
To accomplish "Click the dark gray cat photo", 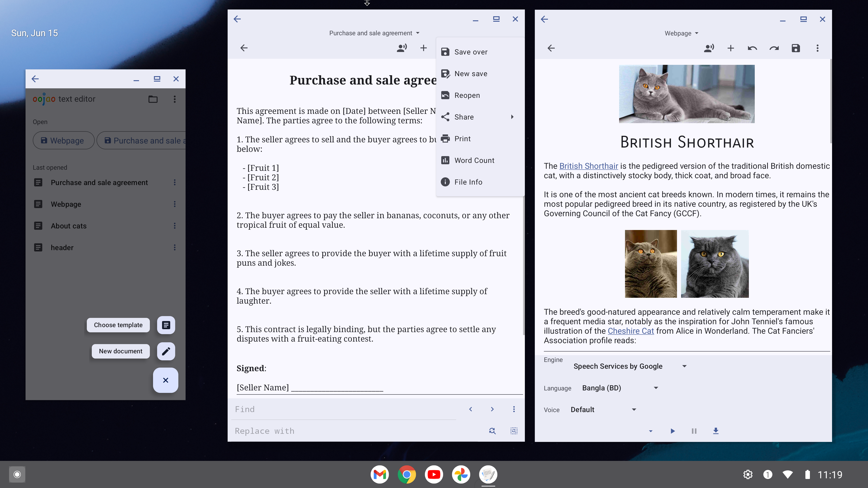I will coord(715,264).
